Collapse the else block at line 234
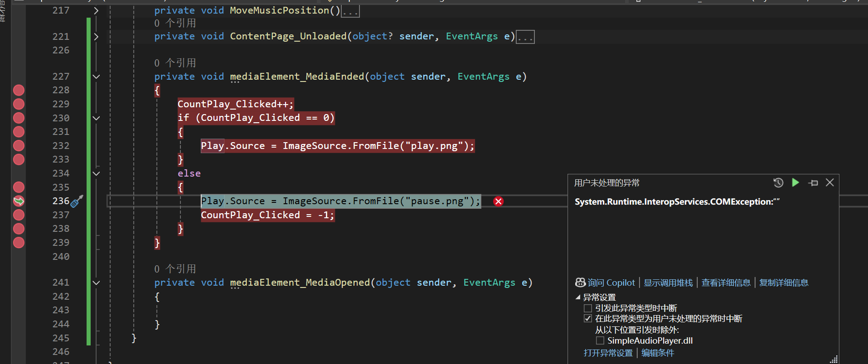 pyautogui.click(x=96, y=173)
